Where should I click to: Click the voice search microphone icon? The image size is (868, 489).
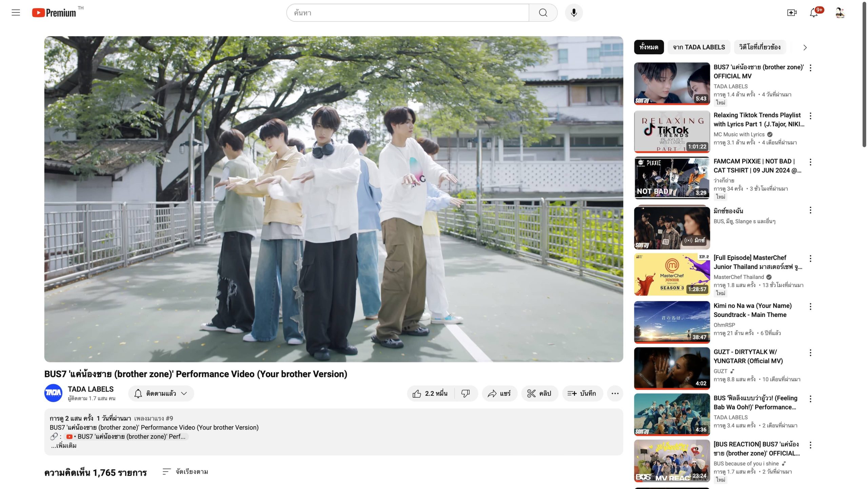coord(574,13)
